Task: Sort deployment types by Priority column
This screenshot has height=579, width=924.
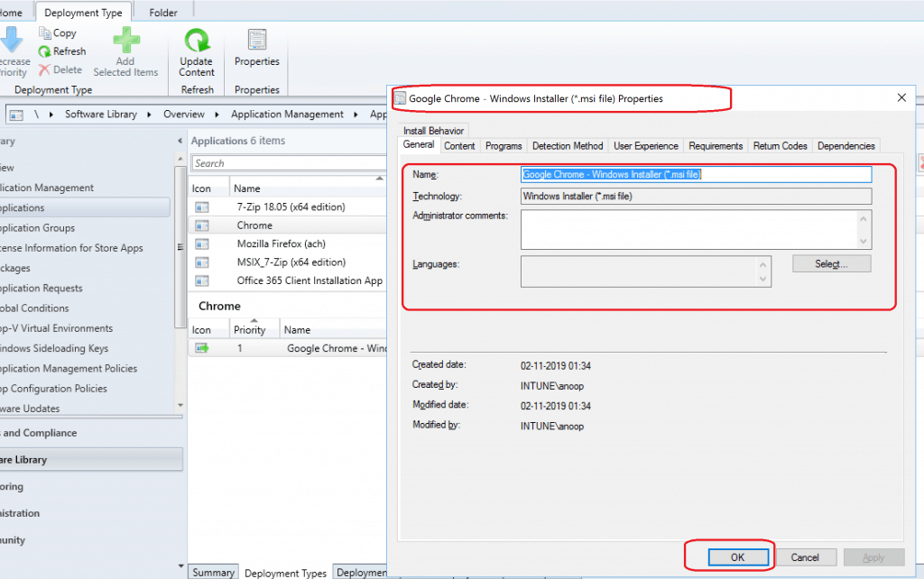Action: pyautogui.click(x=254, y=330)
